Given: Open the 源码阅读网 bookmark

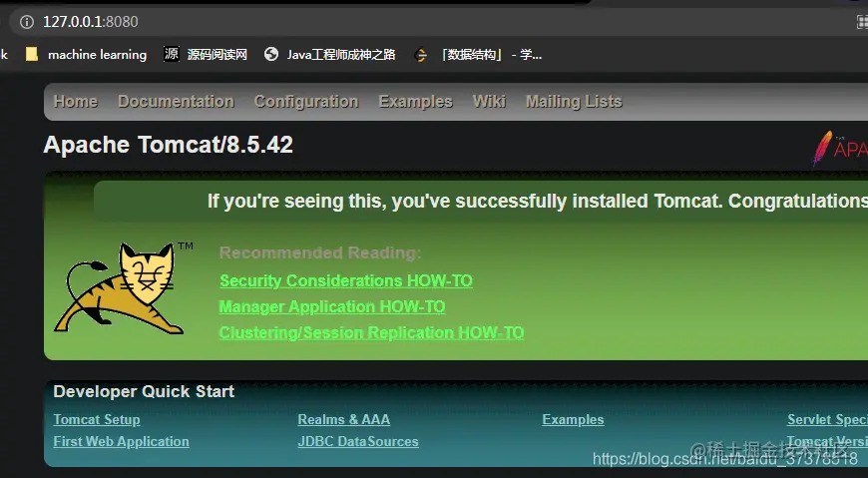Looking at the screenshot, I should (206, 54).
